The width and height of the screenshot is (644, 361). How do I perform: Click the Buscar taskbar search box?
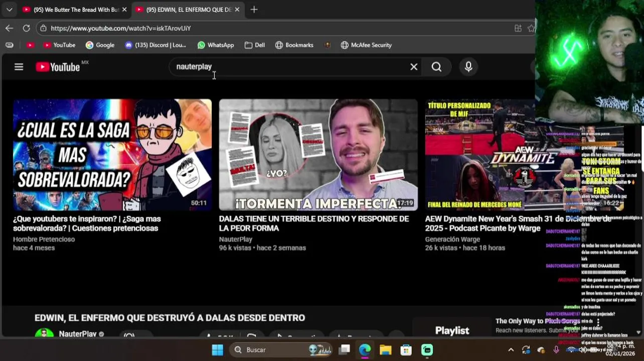282,350
